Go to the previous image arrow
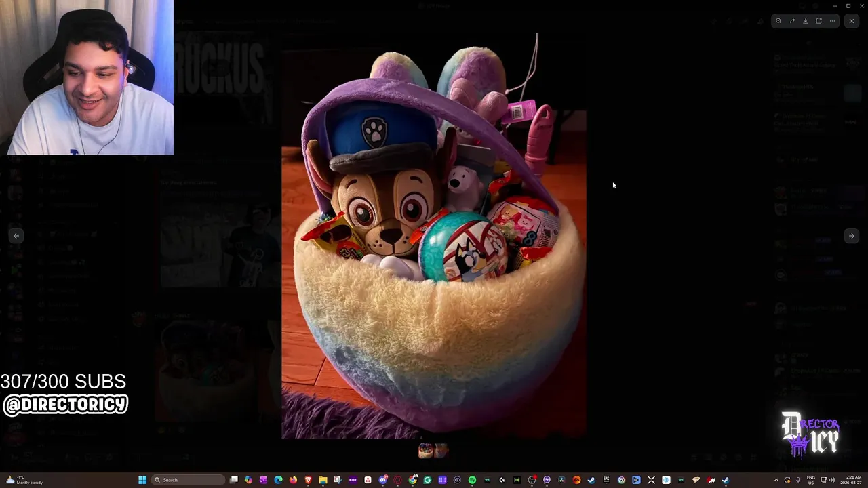 [16, 236]
